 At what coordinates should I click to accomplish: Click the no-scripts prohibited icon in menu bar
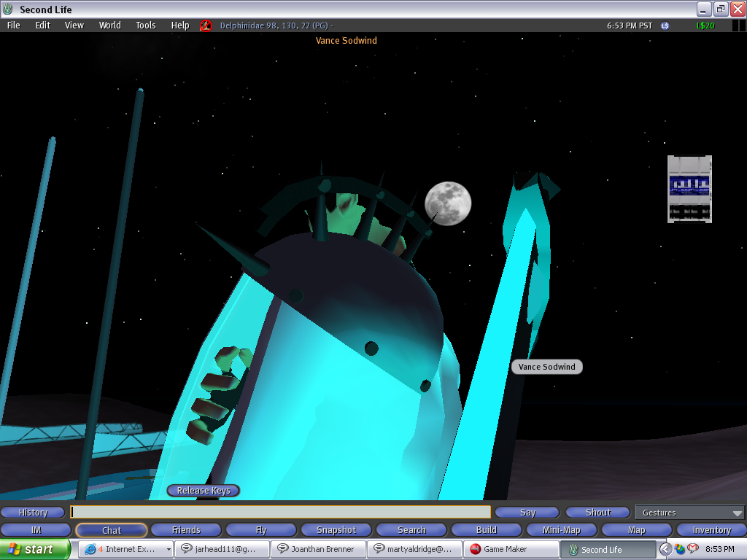[206, 26]
